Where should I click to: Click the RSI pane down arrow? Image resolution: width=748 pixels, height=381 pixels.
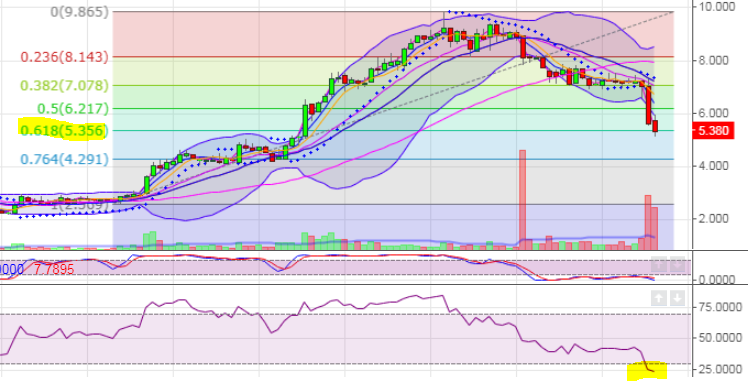pyautogui.click(x=677, y=299)
